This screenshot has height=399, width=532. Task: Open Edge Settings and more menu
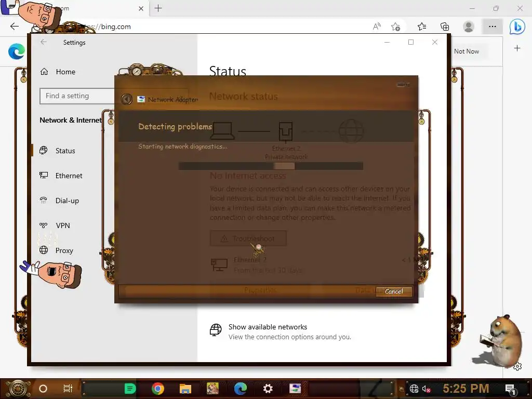pos(493,26)
